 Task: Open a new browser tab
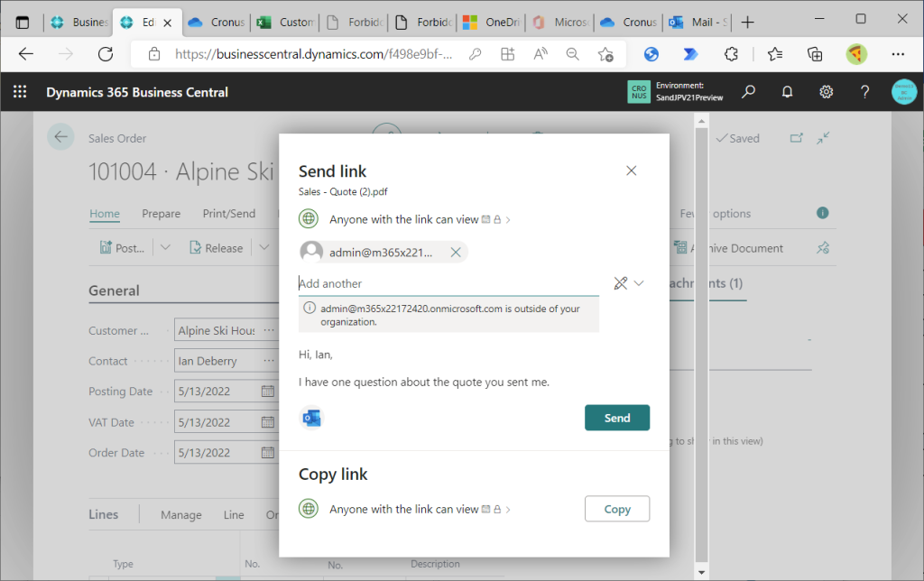tap(748, 23)
